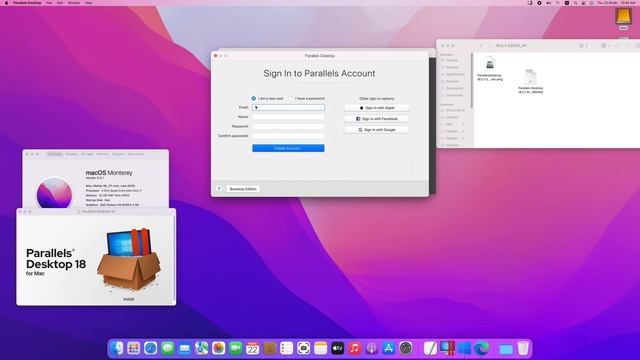640x360 pixels.
Task: Click the Parallels Desktop Dock icon
Action: point(447,348)
